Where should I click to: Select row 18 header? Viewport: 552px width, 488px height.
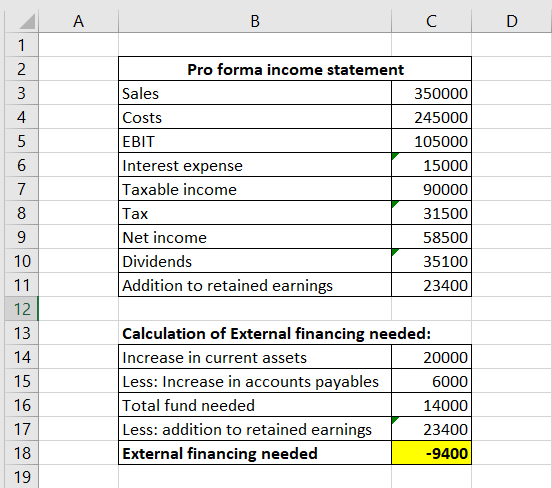click(21, 453)
